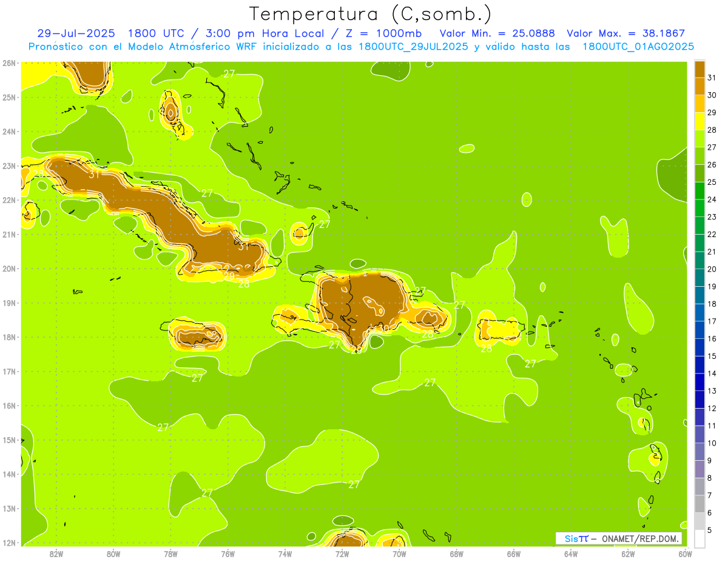This screenshot has width=728, height=562.
Task: Click the "12N" latitude label
Action: click(9, 543)
